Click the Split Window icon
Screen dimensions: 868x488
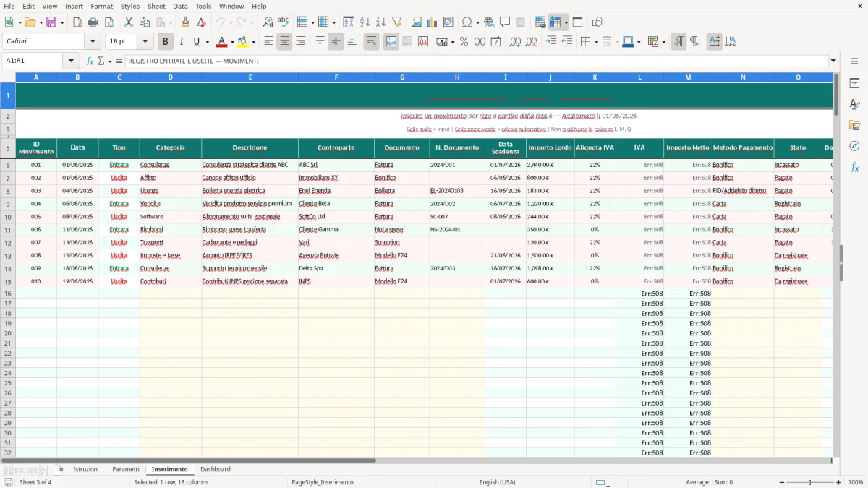577,22
